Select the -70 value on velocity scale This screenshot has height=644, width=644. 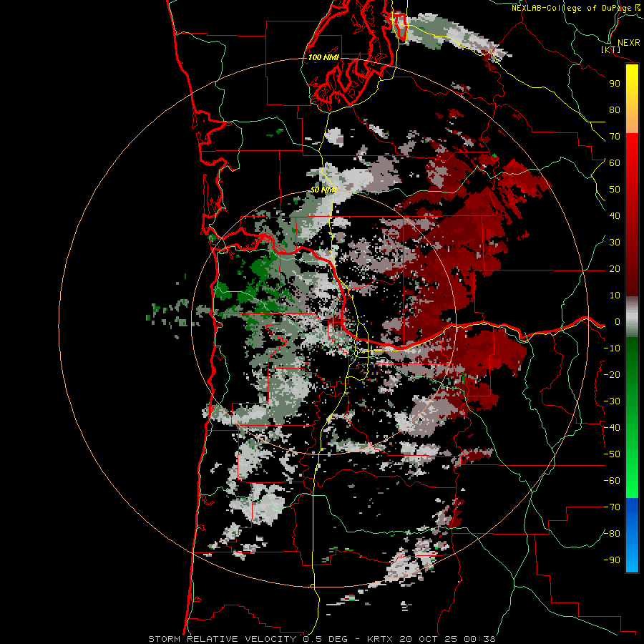coord(612,507)
